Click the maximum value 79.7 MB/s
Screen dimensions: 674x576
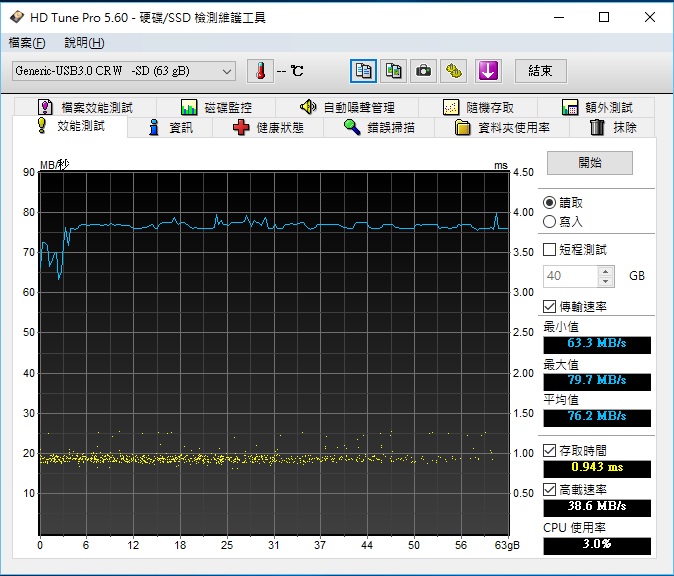tap(597, 380)
